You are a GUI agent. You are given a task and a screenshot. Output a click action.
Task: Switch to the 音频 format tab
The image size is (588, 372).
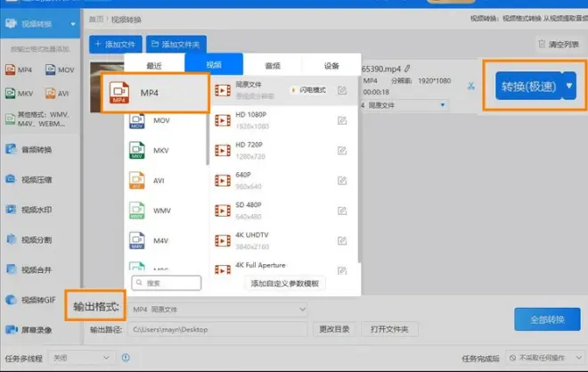tap(273, 65)
